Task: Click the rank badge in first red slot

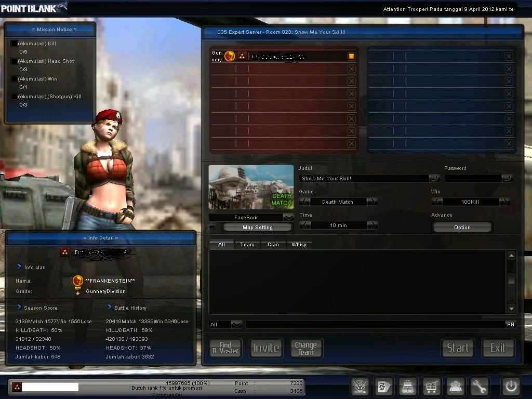Action: tap(230, 56)
